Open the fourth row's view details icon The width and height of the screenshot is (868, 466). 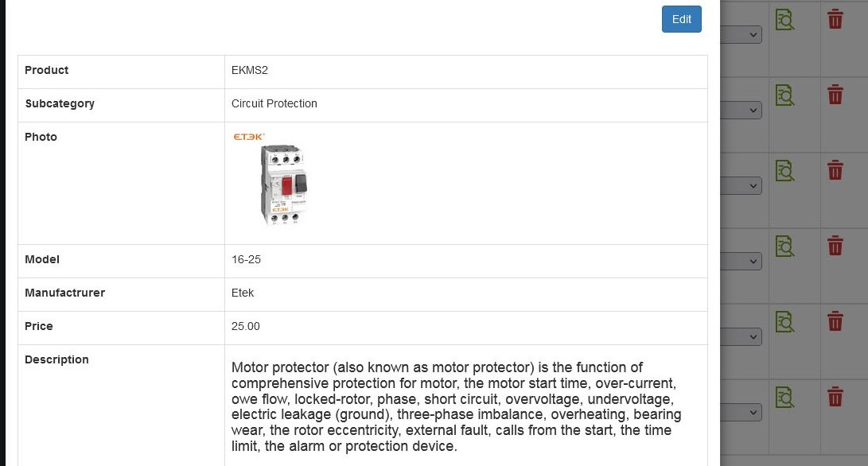785,247
